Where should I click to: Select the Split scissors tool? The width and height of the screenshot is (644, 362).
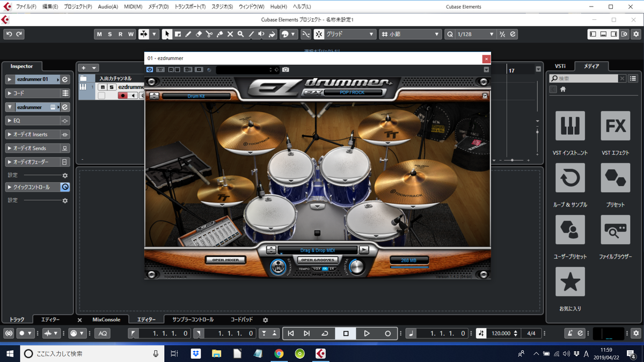pos(209,34)
